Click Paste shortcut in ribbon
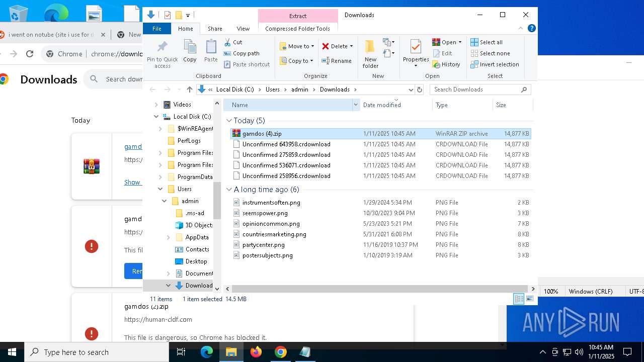 tap(247, 64)
